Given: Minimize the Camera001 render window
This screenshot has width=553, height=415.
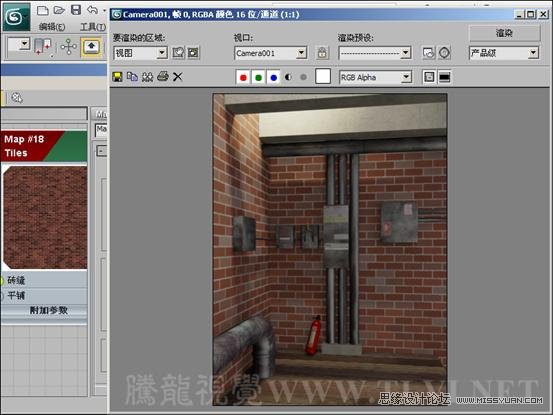Looking at the screenshot, I should pyautogui.click(x=518, y=14).
